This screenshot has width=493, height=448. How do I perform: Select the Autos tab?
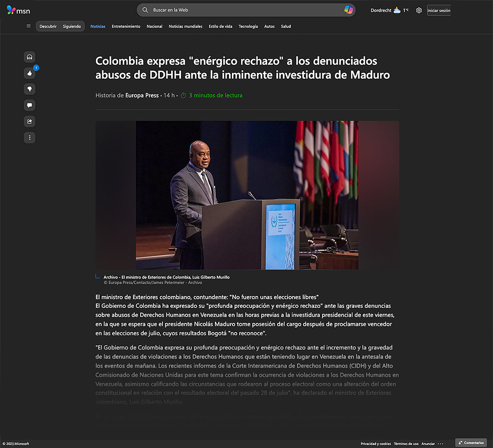pyautogui.click(x=269, y=26)
